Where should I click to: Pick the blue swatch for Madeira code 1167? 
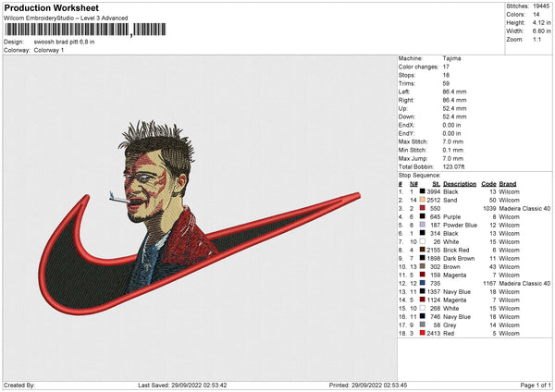pos(423,284)
